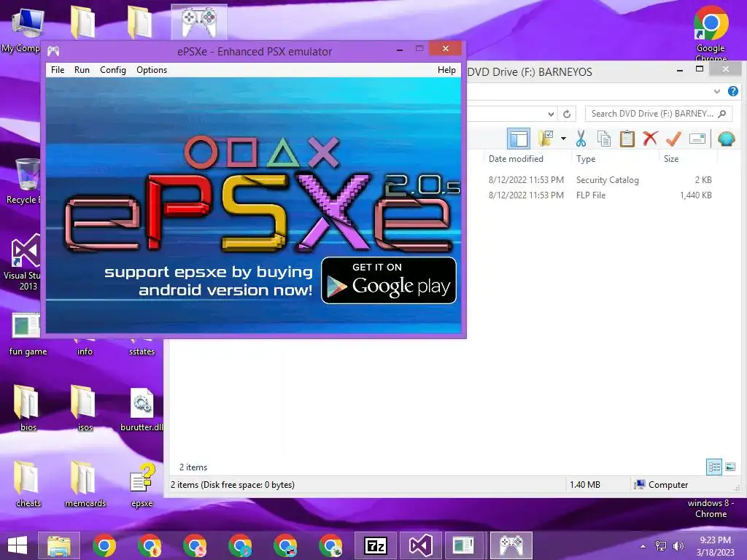
Task: Click the Properties card icon in Explorer toolbar
Action: [697, 139]
